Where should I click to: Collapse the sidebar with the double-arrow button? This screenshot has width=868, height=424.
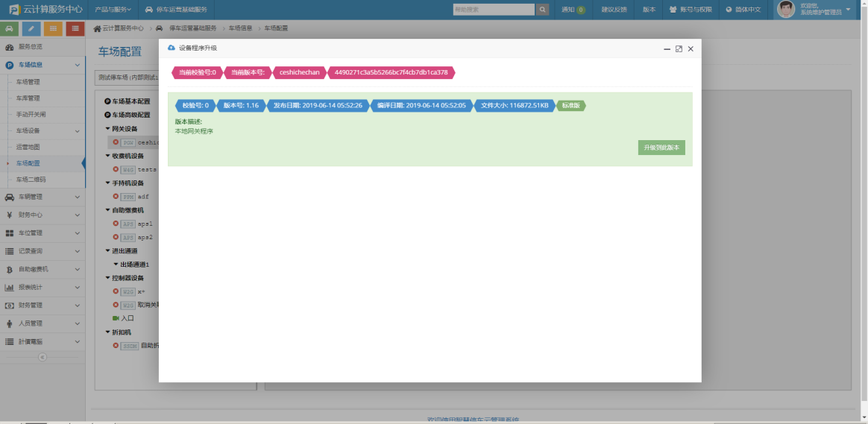coord(43,358)
